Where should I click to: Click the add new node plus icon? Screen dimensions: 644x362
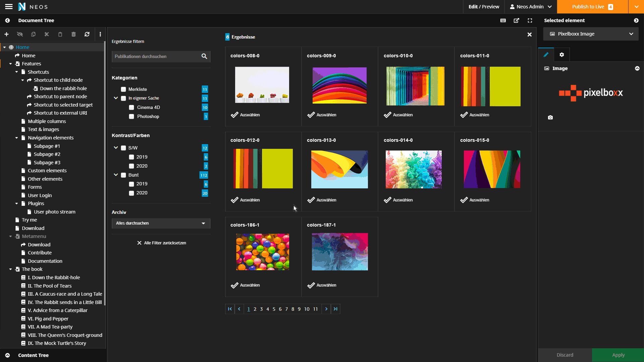coord(6,34)
